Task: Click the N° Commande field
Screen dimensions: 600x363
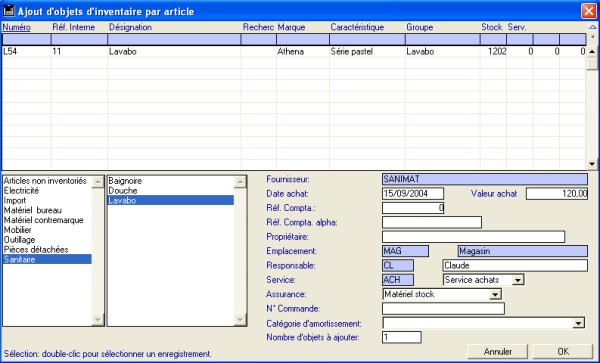Action: (x=443, y=308)
